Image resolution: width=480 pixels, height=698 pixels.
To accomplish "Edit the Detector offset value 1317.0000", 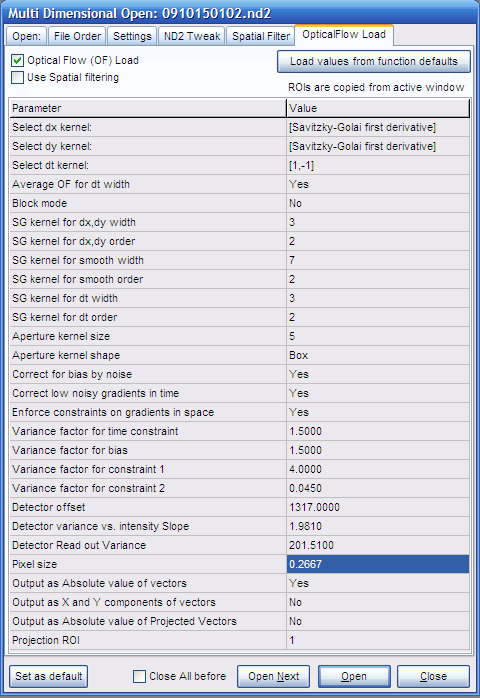I will click(378, 507).
